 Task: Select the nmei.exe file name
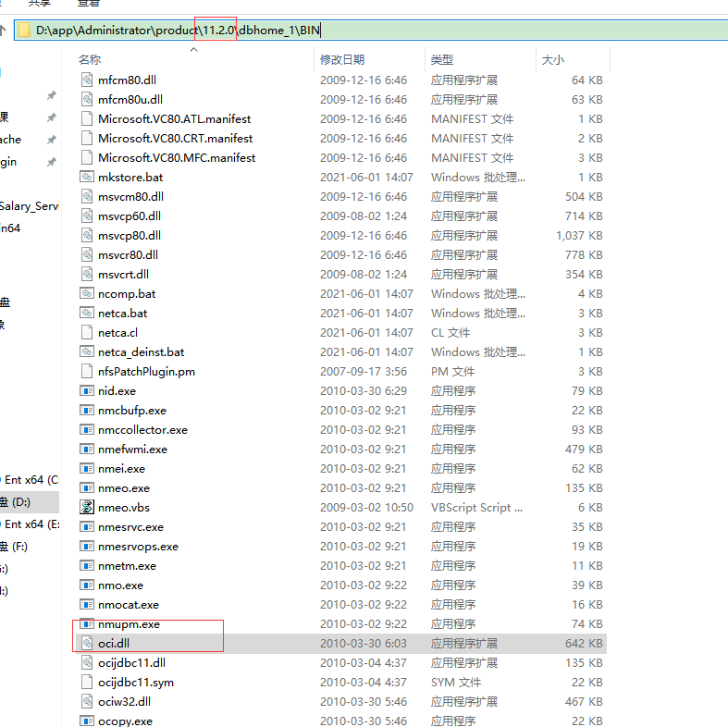(122, 468)
